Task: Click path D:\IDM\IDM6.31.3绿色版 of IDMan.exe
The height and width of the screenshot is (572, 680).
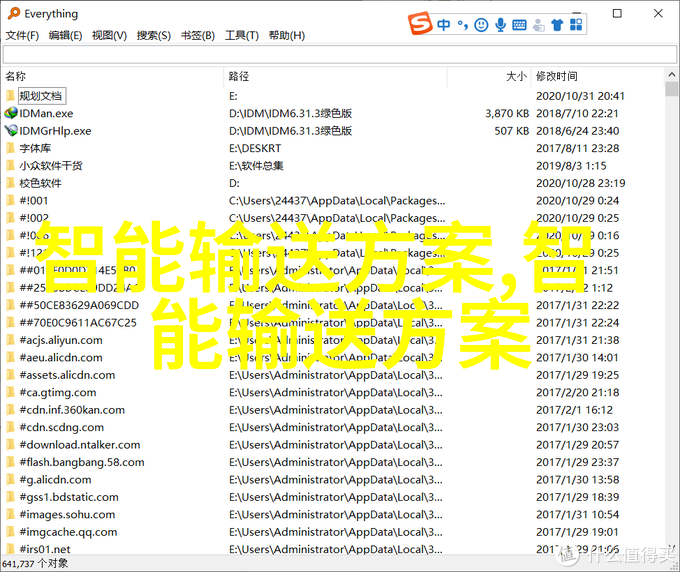Action: click(x=290, y=113)
